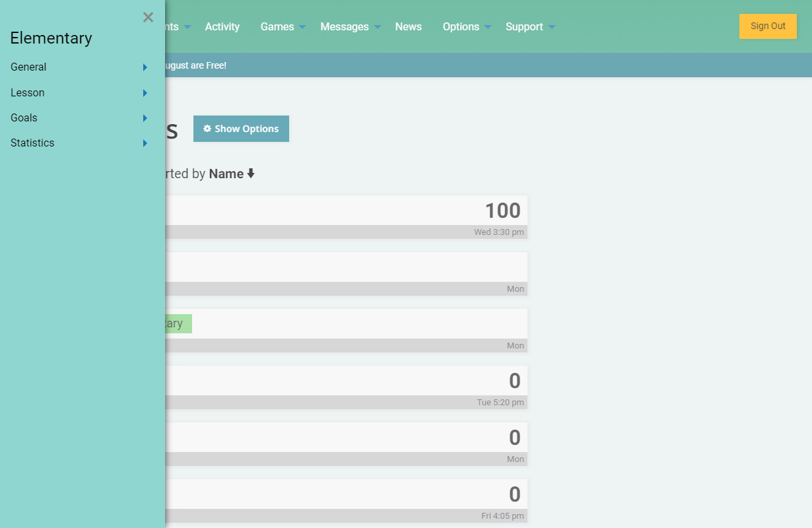The height and width of the screenshot is (528, 812).
Task: Open the Activity page
Action: 222,27
